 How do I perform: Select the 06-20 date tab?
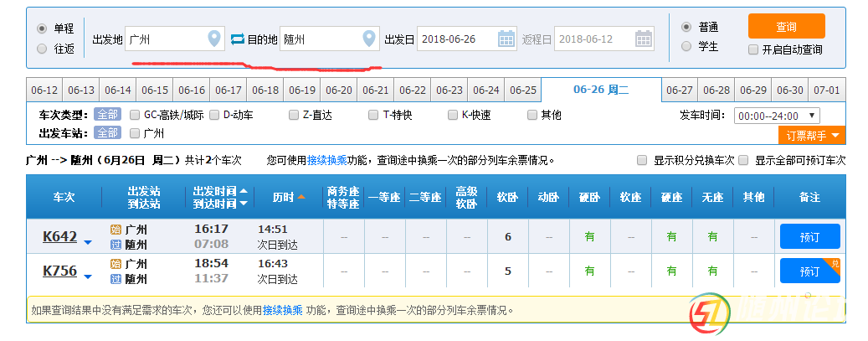click(339, 90)
